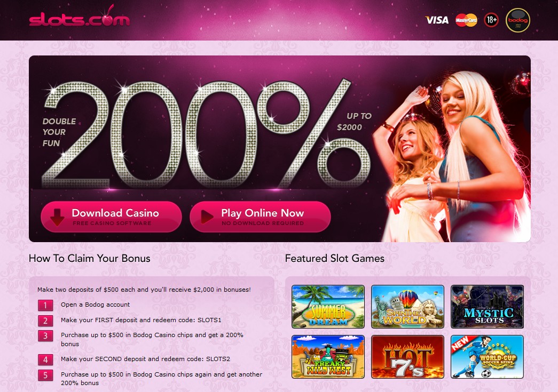Click the round Bodog badge

(x=518, y=20)
